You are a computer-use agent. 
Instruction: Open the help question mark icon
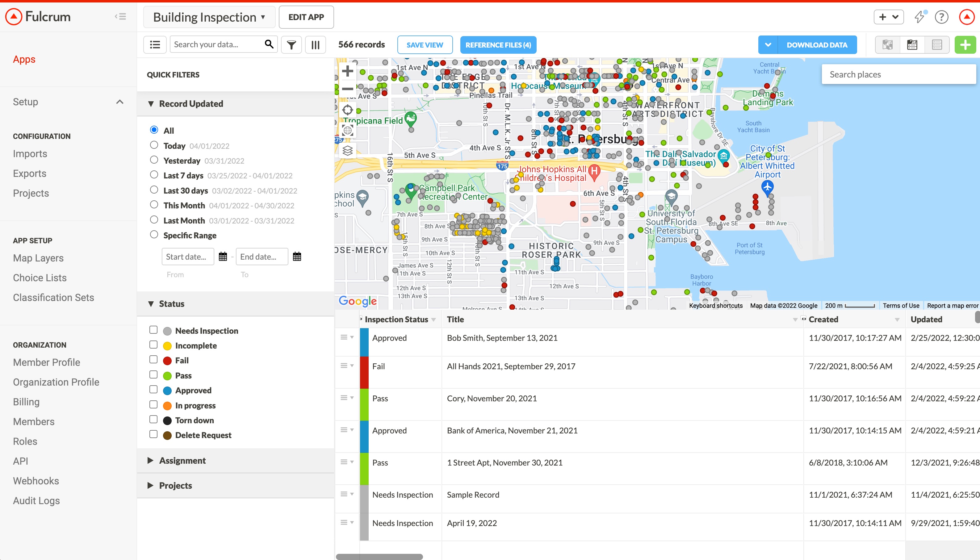tap(941, 17)
